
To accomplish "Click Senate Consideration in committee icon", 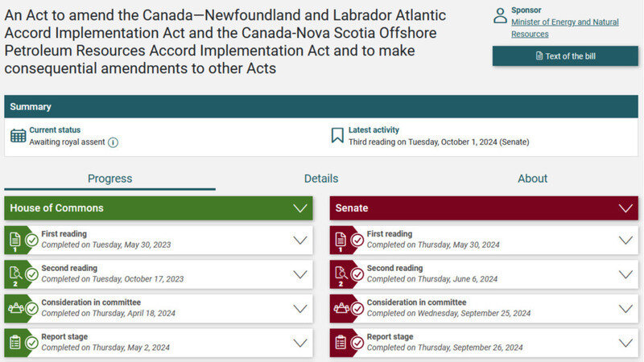I will coord(340,307).
